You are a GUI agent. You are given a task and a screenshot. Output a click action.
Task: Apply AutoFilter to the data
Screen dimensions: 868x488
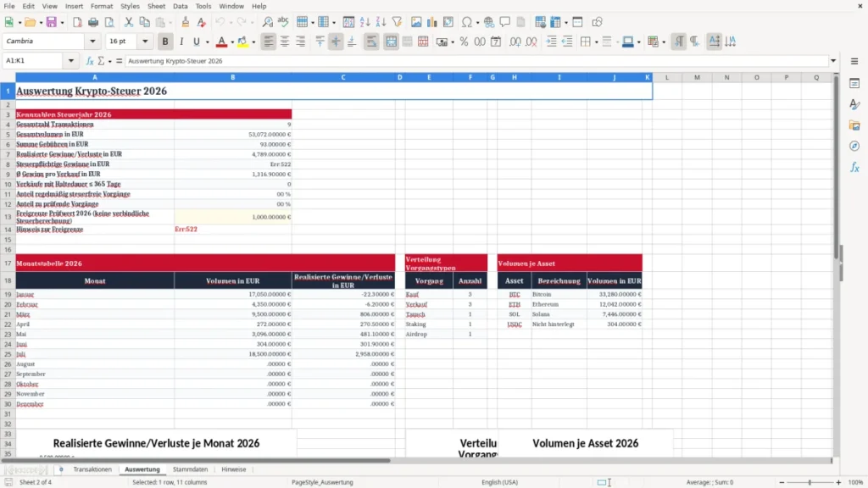pyautogui.click(x=397, y=22)
